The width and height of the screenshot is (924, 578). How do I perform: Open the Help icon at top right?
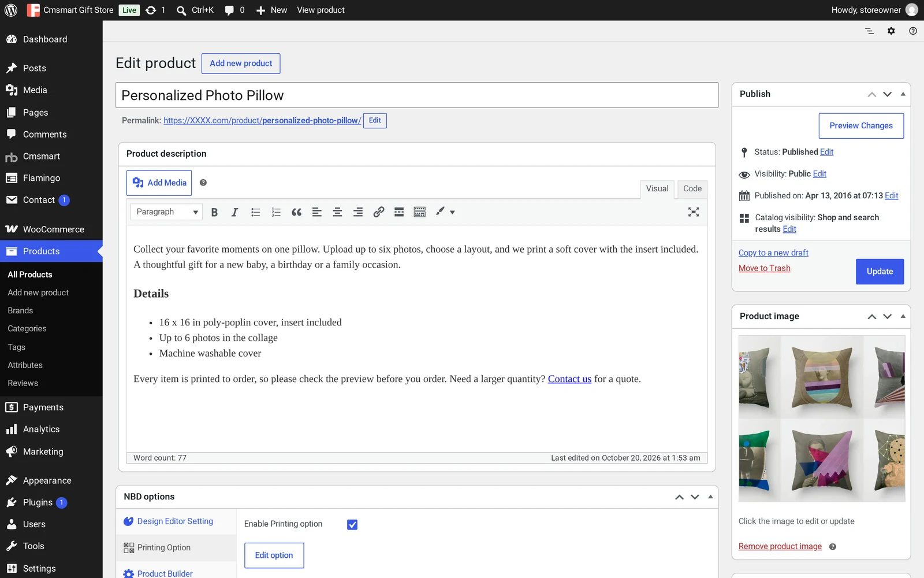pyautogui.click(x=913, y=31)
